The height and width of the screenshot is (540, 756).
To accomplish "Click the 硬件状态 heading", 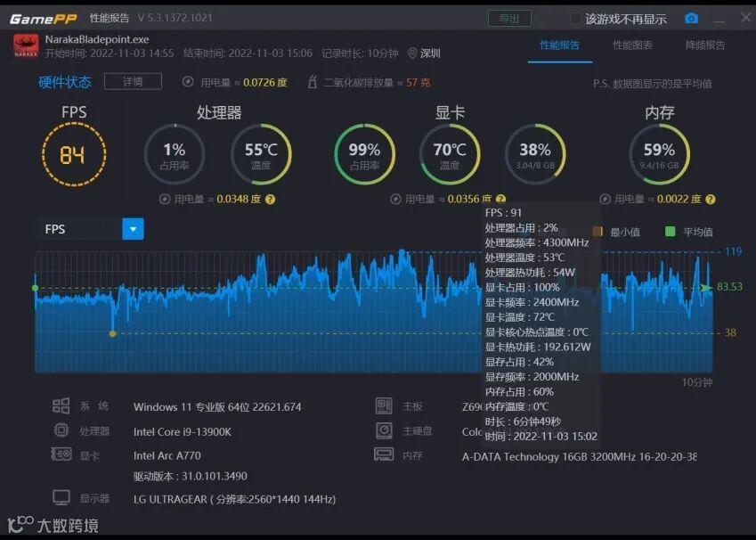I will pos(65,82).
